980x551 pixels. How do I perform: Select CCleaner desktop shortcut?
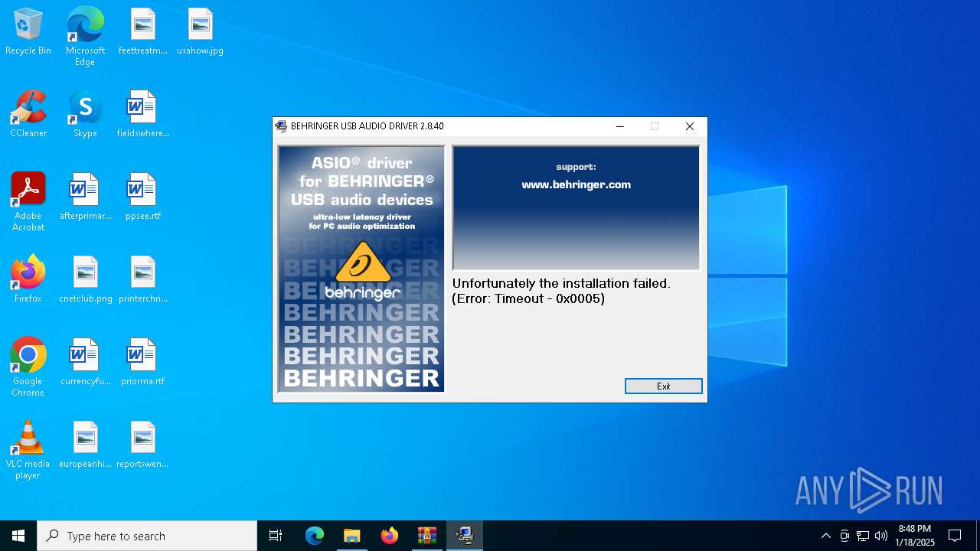point(28,115)
